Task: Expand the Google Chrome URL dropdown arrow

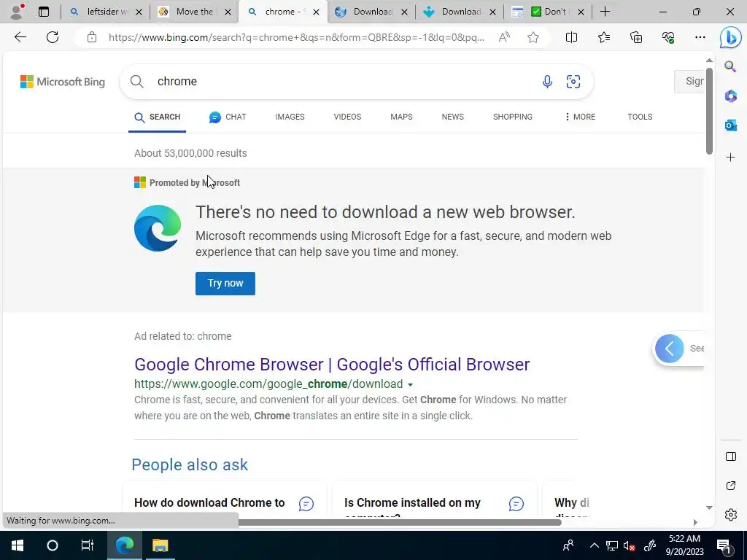Action: 410,385
